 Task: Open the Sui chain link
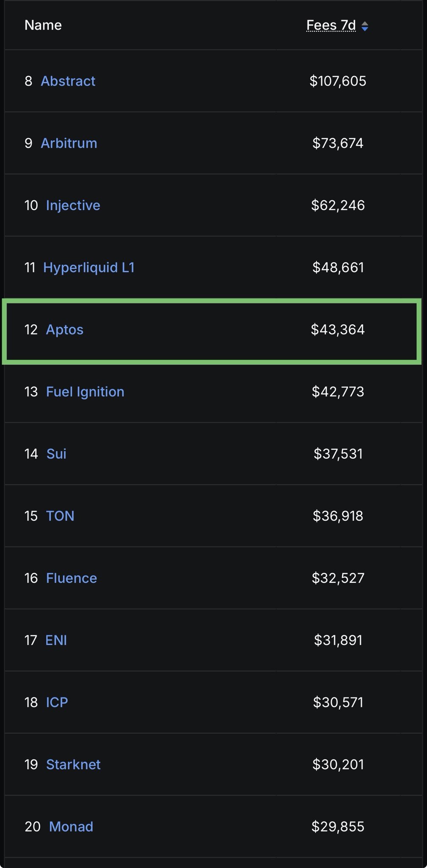click(56, 454)
